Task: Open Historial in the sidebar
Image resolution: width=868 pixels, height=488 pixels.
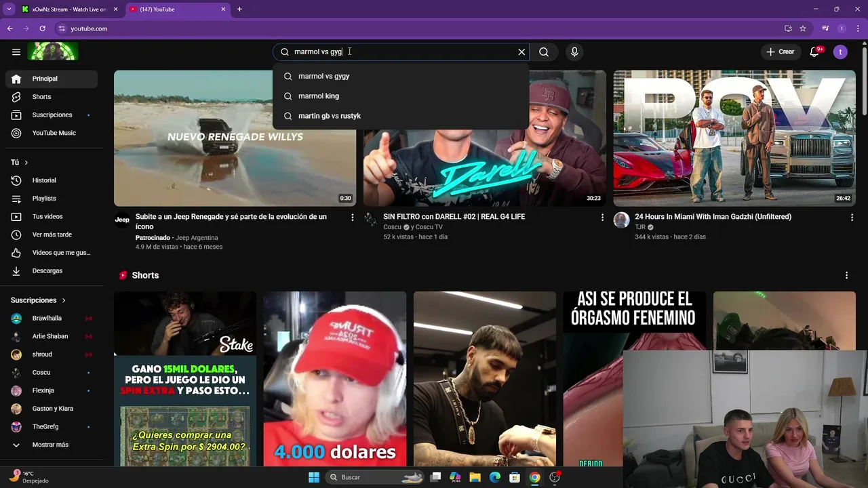Action: [52, 180]
